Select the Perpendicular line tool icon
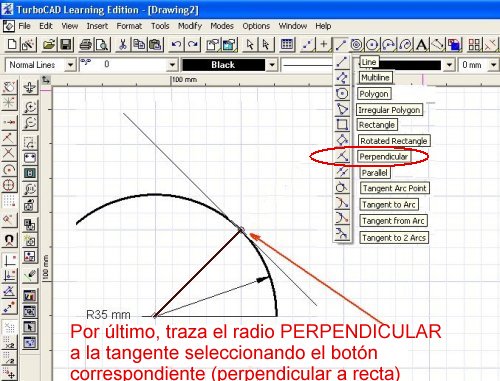500x381 pixels. click(342, 156)
